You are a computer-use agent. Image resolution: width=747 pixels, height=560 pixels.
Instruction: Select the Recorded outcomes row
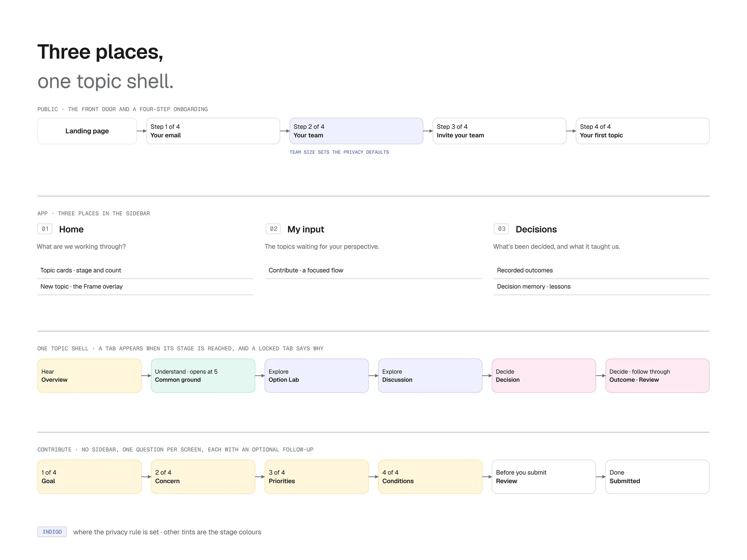[602, 270]
